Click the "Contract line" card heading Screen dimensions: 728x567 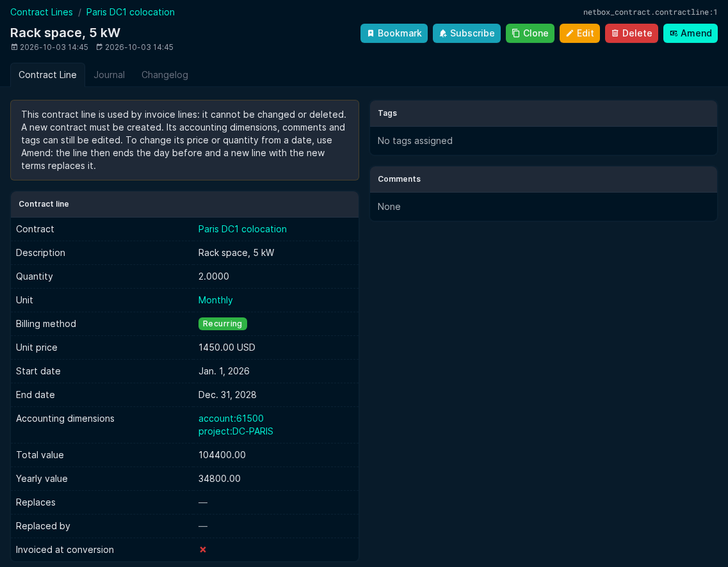click(x=44, y=204)
